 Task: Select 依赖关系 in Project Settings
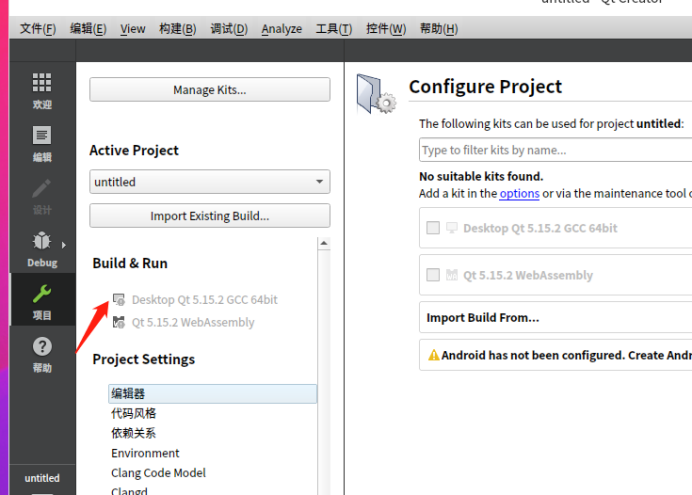point(134,433)
